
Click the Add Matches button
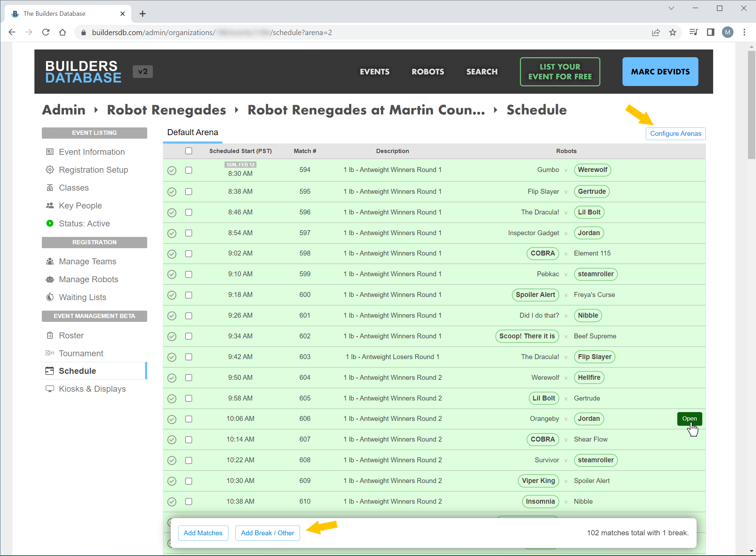(203, 533)
